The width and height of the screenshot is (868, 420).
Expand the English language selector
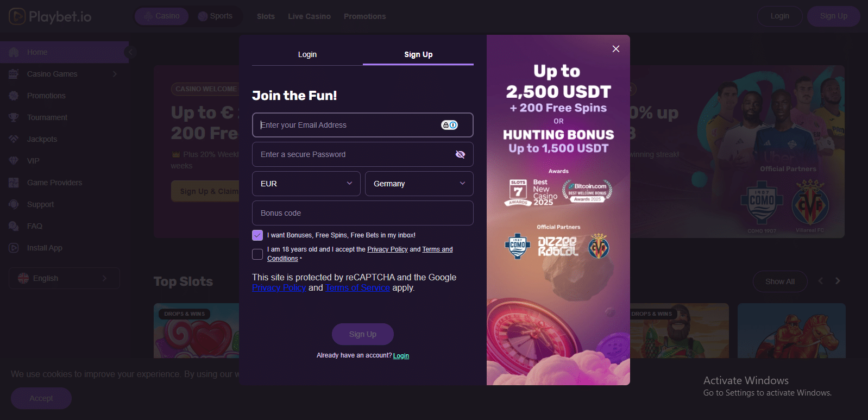(64, 278)
